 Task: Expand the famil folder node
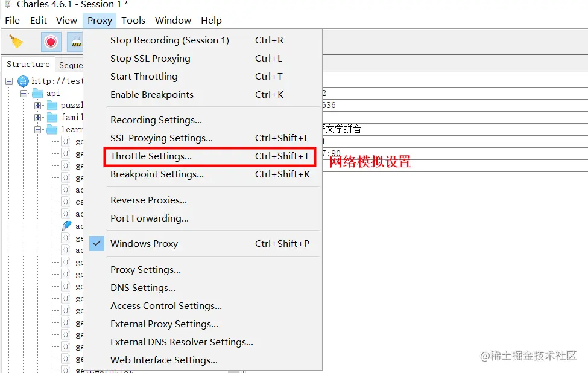pyautogui.click(x=37, y=118)
